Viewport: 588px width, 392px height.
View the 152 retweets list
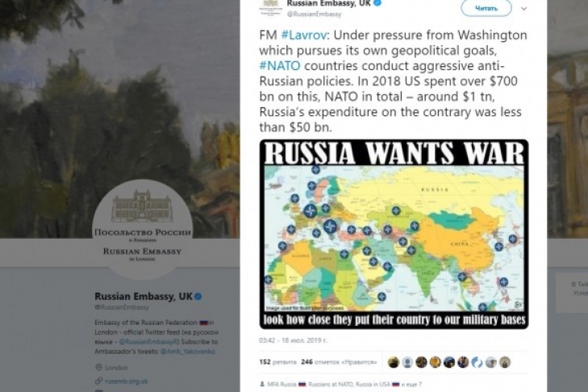[277, 362]
